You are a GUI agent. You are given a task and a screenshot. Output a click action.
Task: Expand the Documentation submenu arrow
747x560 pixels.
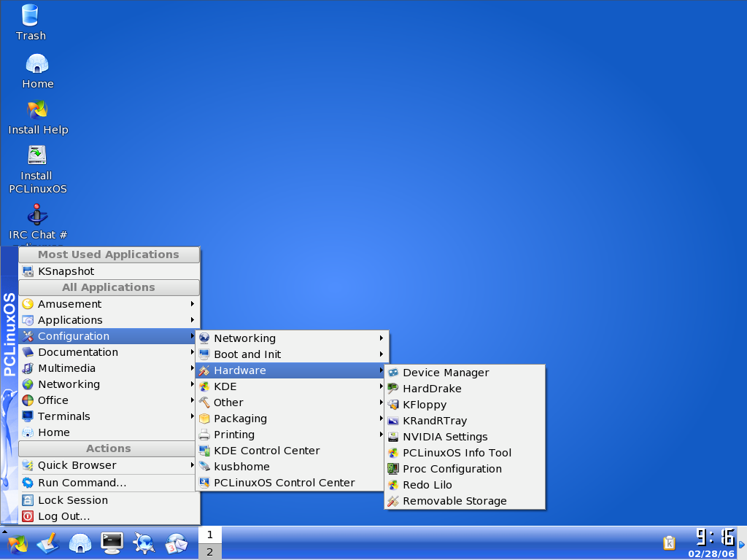[x=193, y=352]
